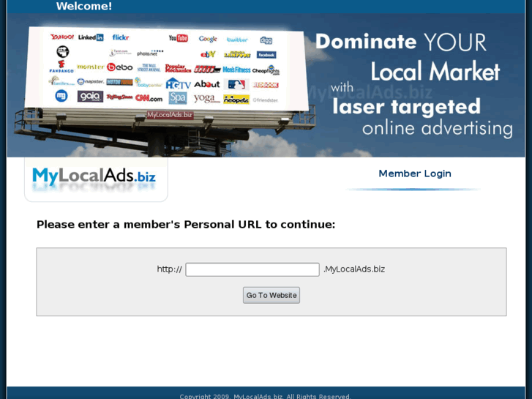
Task: Click the 'Local Market' banner text
Action: pos(435,71)
